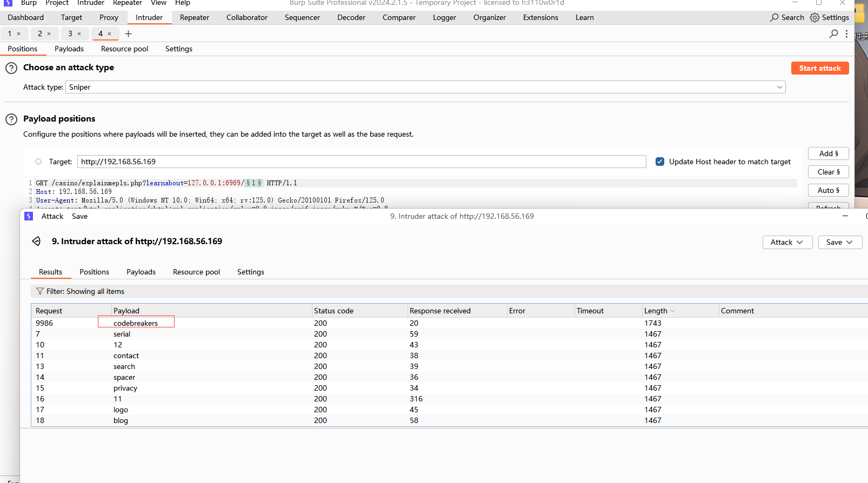The width and height of the screenshot is (868, 483).
Task: Open the Project menu
Action: 57,3
